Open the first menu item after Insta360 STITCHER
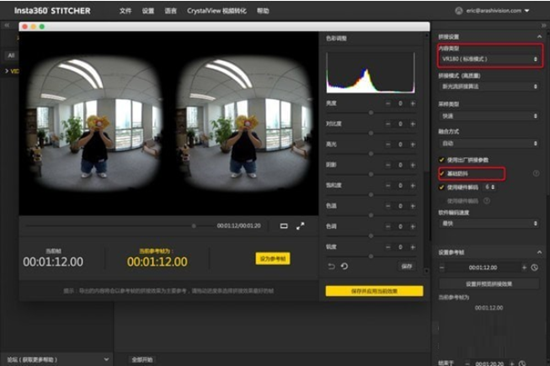Image resolution: width=550 pixels, height=366 pixels. (x=125, y=11)
